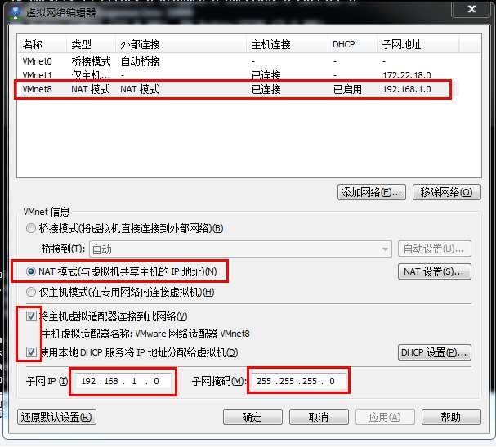Select the 桥接模式 radio button

coord(31,228)
